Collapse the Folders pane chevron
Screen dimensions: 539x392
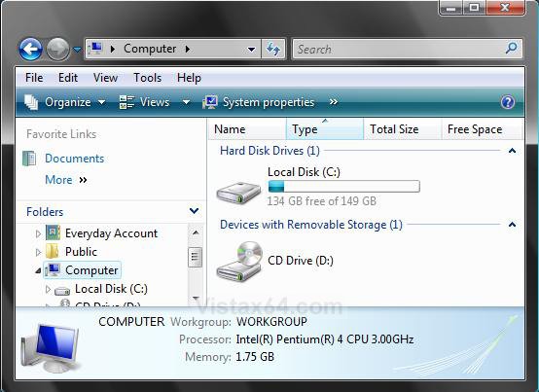pyautogui.click(x=194, y=211)
